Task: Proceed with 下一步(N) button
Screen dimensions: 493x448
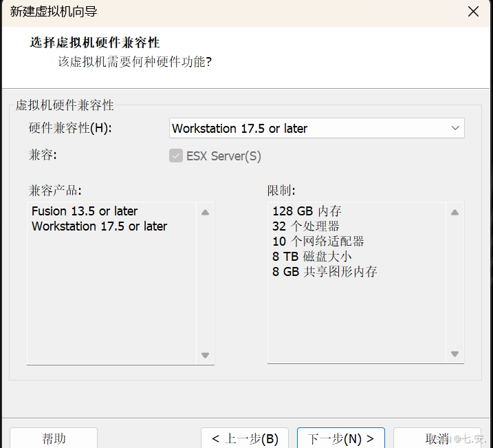Action: 341,438
